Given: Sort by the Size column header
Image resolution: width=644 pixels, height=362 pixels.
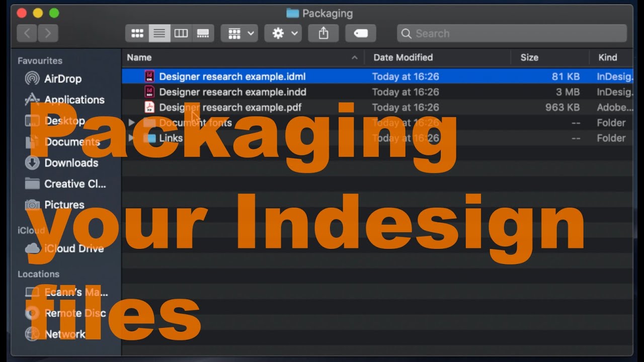Looking at the screenshot, I should click(529, 57).
